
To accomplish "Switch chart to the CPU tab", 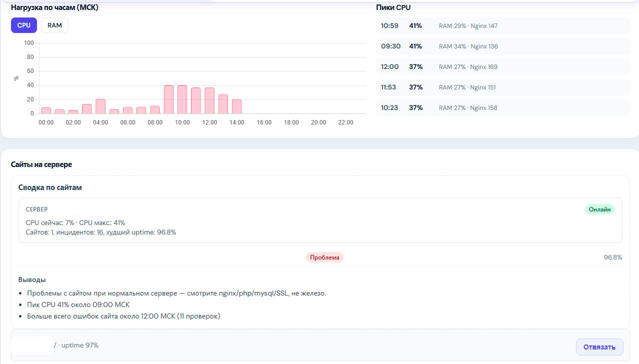I will click(23, 25).
